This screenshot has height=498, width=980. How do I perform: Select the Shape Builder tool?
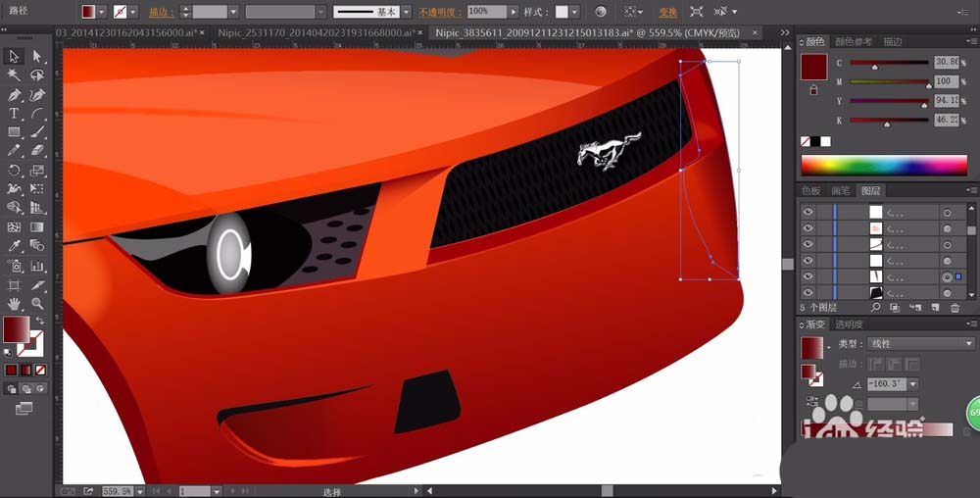pos(13,208)
